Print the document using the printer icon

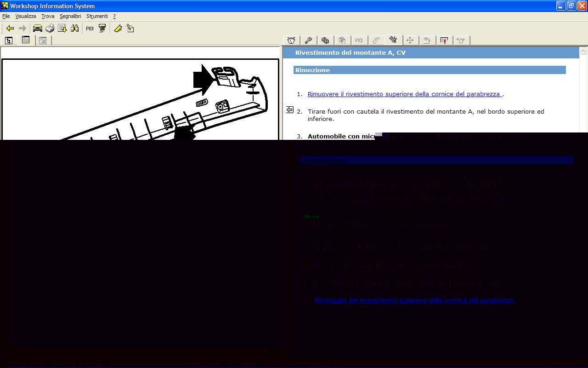click(50, 29)
